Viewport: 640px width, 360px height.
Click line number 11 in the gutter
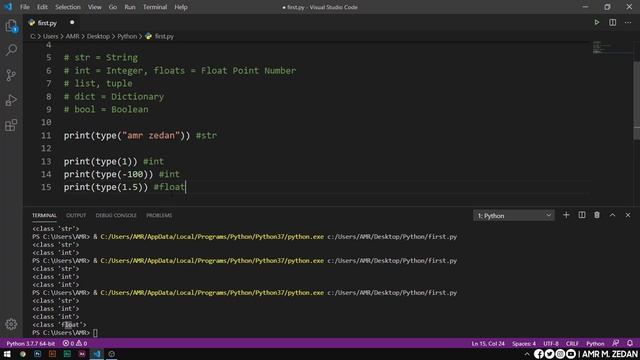(x=46, y=135)
